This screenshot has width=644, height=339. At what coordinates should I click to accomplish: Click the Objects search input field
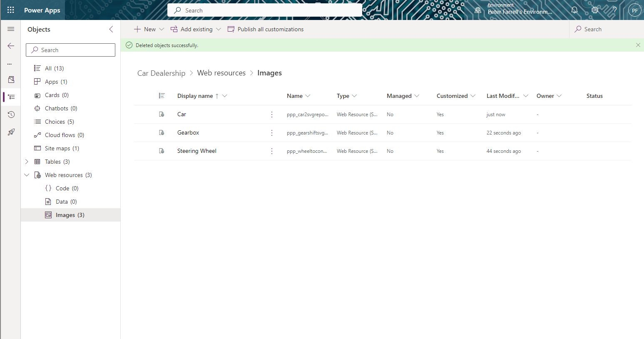pyautogui.click(x=70, y=50)
